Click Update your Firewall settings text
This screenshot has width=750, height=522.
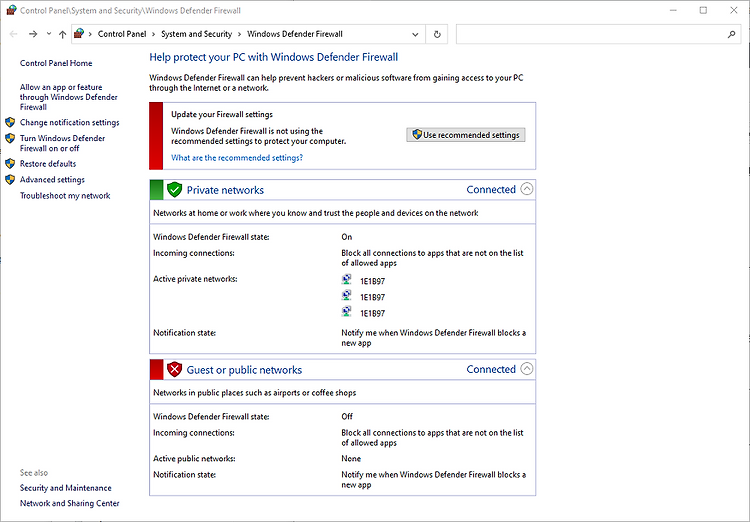tap(222, 114)
